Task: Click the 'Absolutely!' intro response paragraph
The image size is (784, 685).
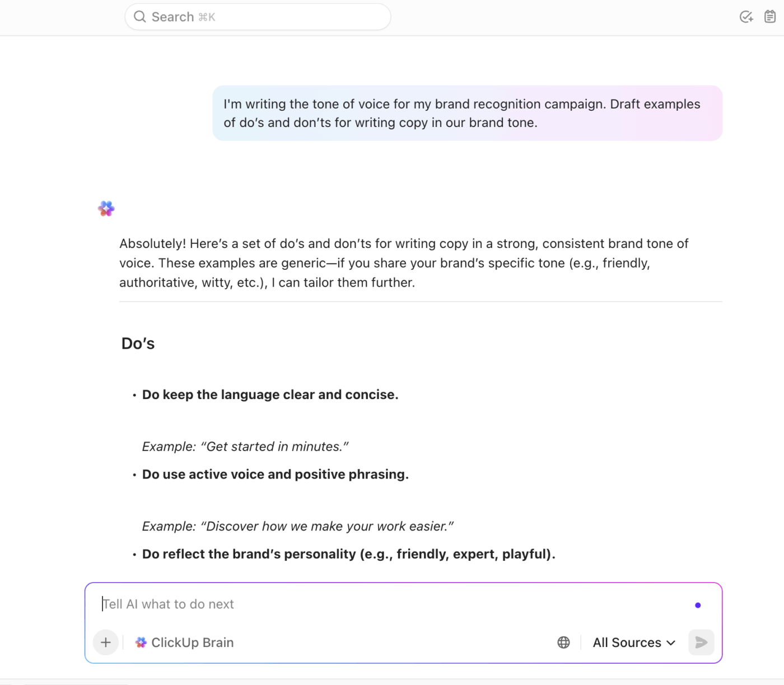Action: coord(403,263)
